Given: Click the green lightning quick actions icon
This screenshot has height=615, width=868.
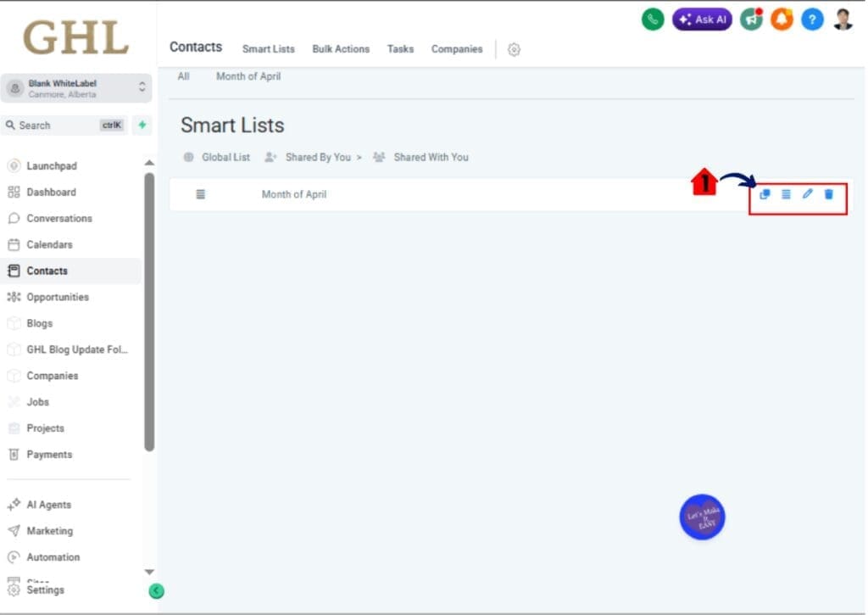Looking at the screenshot, I should click(142, 125).
